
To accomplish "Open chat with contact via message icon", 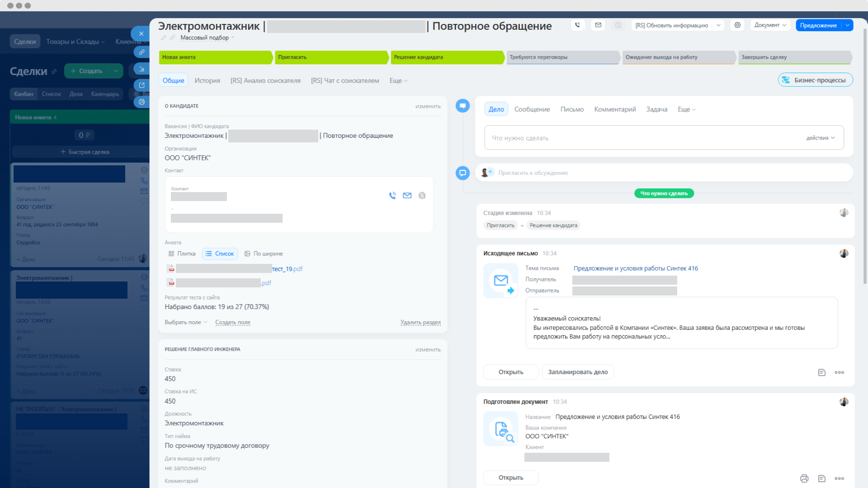I will 422,196.
